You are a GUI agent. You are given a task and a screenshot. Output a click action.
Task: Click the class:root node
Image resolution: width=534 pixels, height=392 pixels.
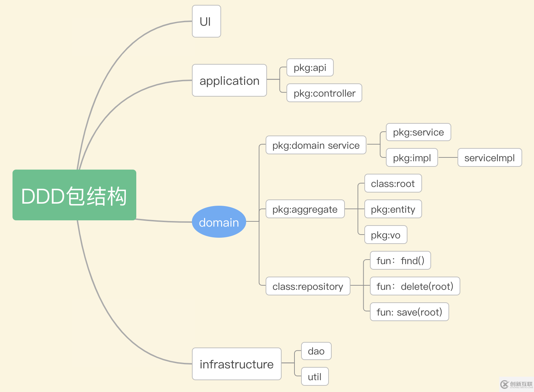click(x=393, y=183)
